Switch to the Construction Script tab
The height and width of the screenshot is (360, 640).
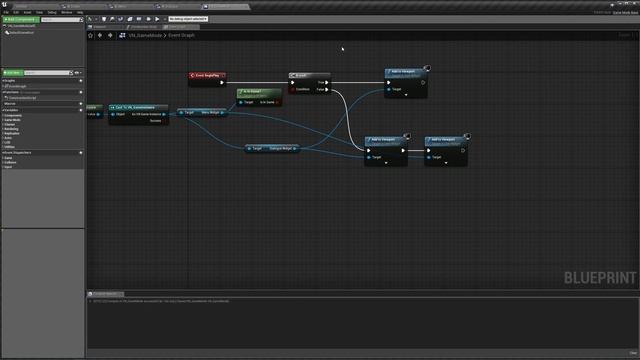pos(142,27)
